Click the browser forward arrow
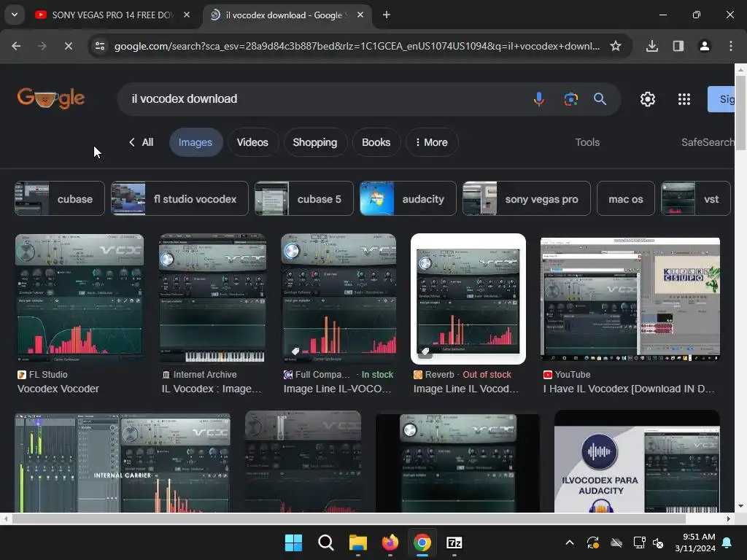Screen dimensions: 747x560 (42, 46)
